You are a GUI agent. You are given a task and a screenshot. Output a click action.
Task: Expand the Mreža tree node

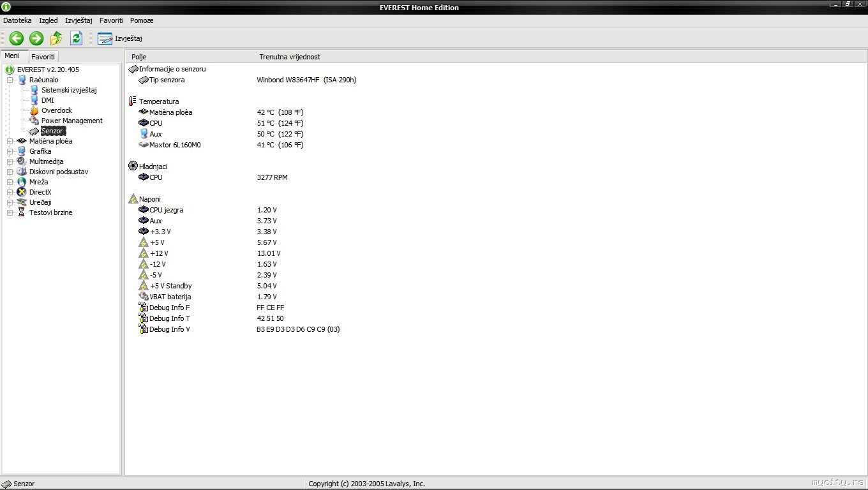pyautogui.click(x=10, y=182)
